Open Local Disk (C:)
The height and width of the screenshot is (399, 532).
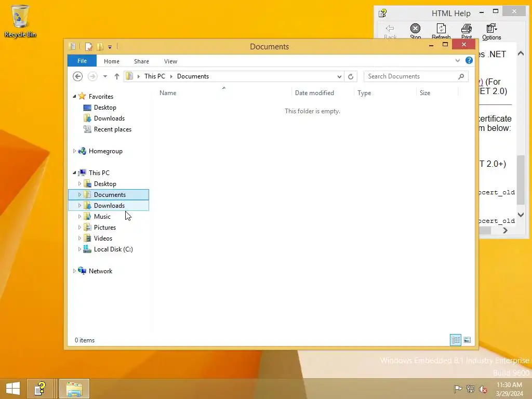[113, 249]
